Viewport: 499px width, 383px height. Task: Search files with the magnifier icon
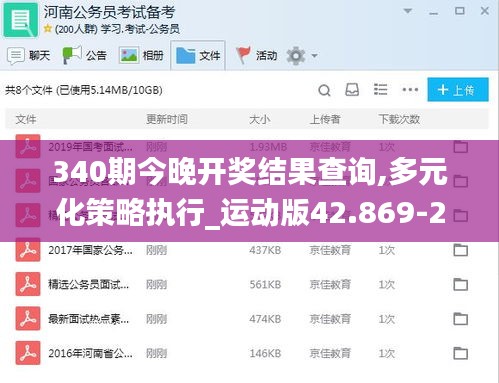click(x=324, y=90)
